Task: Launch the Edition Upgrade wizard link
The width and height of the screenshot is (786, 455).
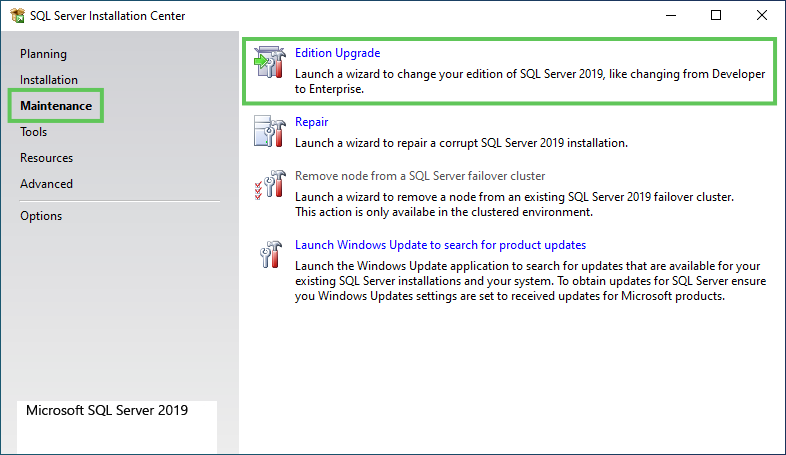Action: (337, 53)
